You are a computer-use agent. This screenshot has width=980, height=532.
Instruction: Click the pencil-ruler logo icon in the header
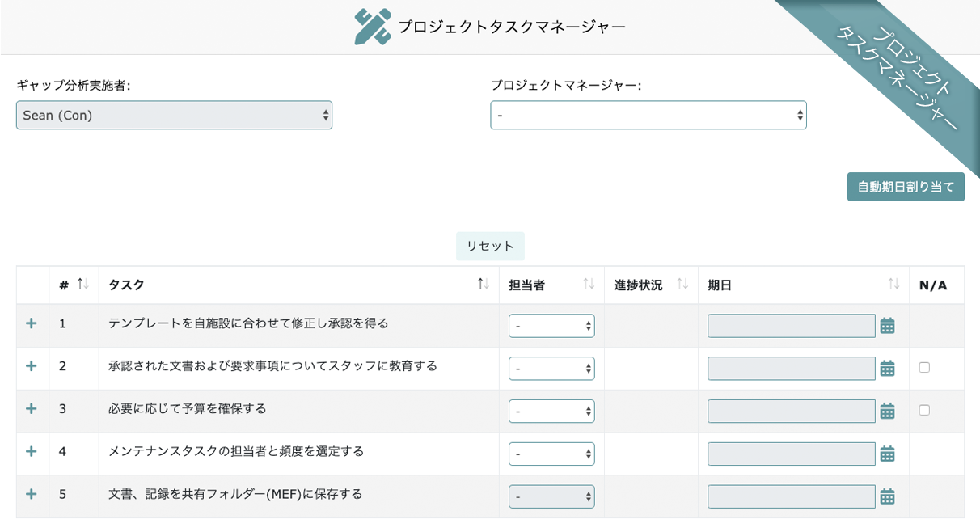pyautogui.click(x=373, y=27)
